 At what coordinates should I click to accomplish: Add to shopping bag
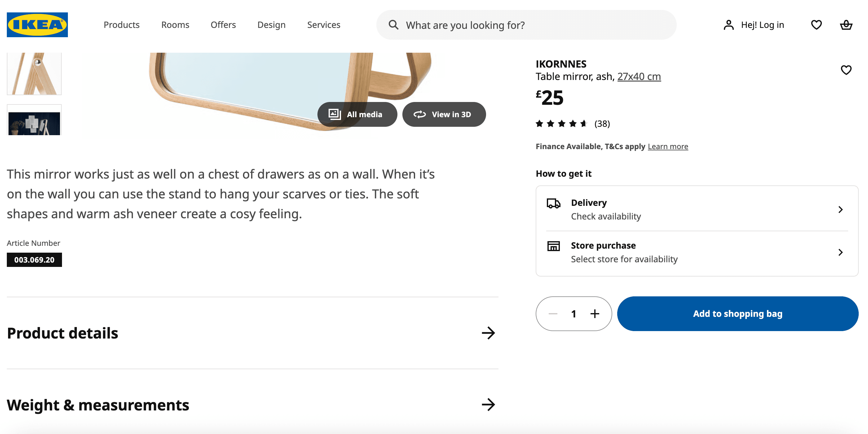(737, 314)
